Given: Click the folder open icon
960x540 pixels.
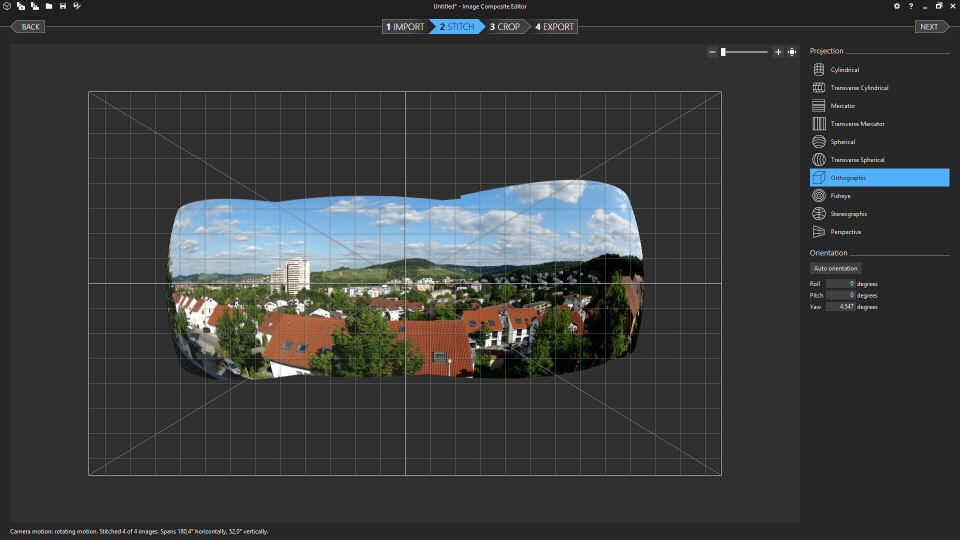Looking at the screenshot, I should (49, 6).
